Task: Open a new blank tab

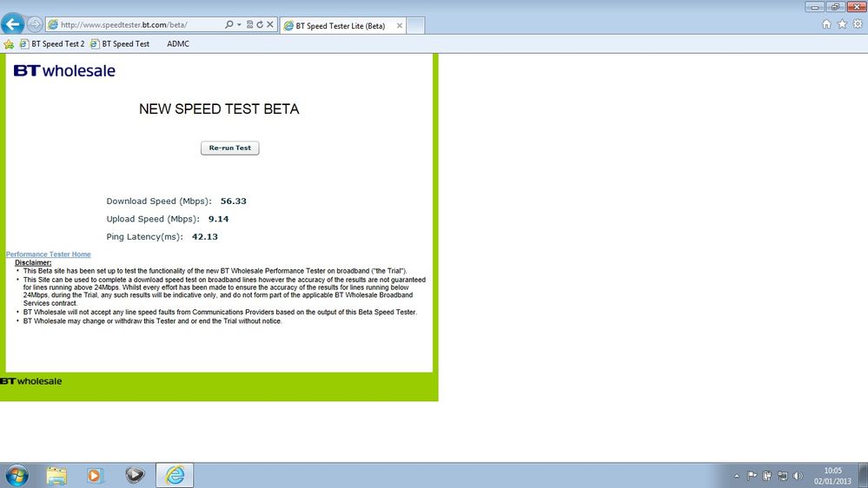Action: tap(415, 25)
